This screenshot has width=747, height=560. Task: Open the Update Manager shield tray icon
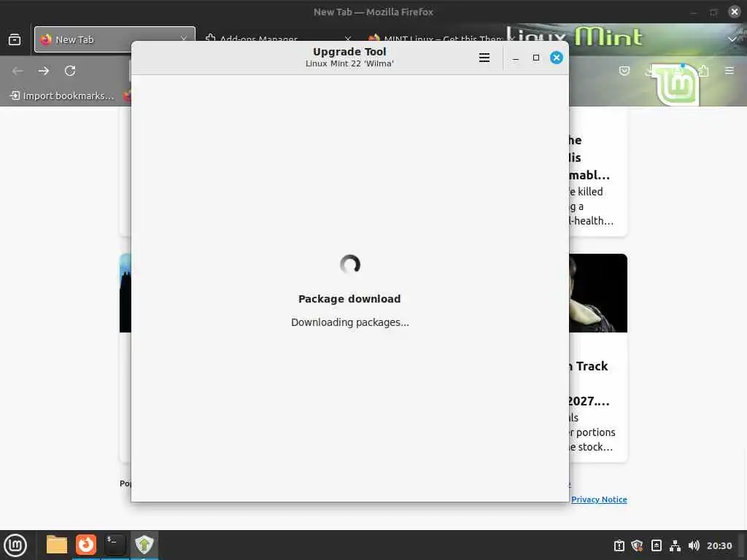click(637, 545)
